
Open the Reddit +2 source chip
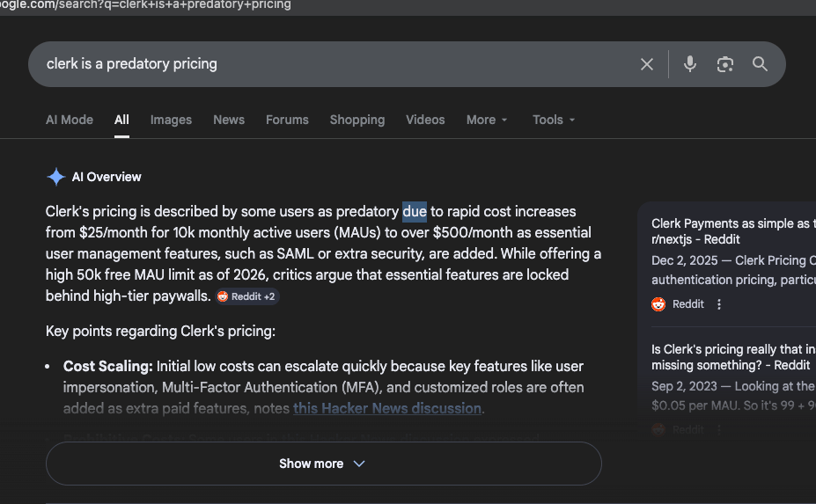(247, 296)
